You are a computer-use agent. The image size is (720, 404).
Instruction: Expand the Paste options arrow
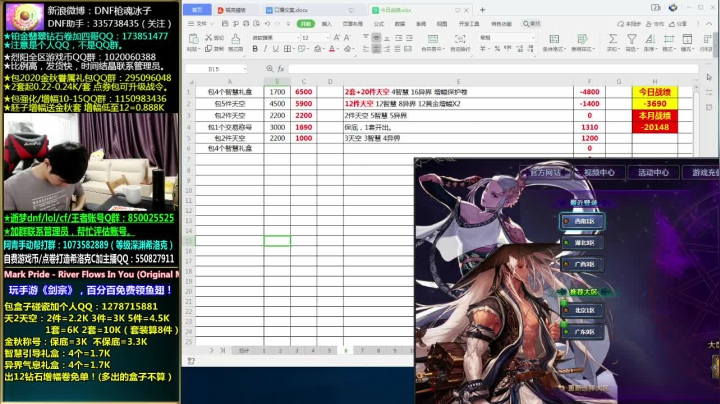[199, 49]
